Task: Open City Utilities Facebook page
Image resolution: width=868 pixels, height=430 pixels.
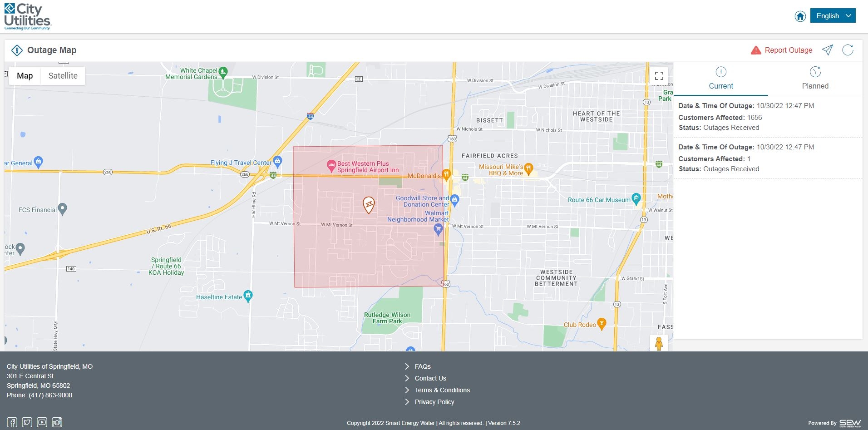Action: pyautogui.click(x=12, y=422)
